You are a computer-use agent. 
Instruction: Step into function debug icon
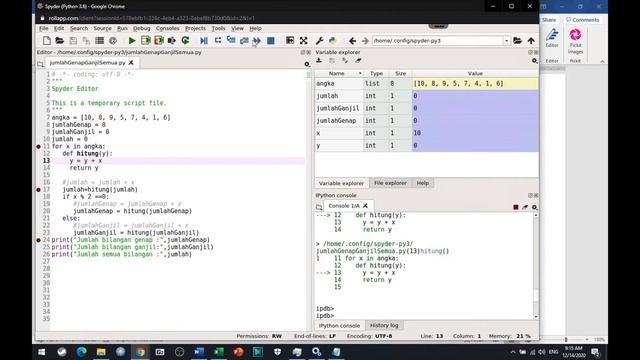tap(231, 40)
